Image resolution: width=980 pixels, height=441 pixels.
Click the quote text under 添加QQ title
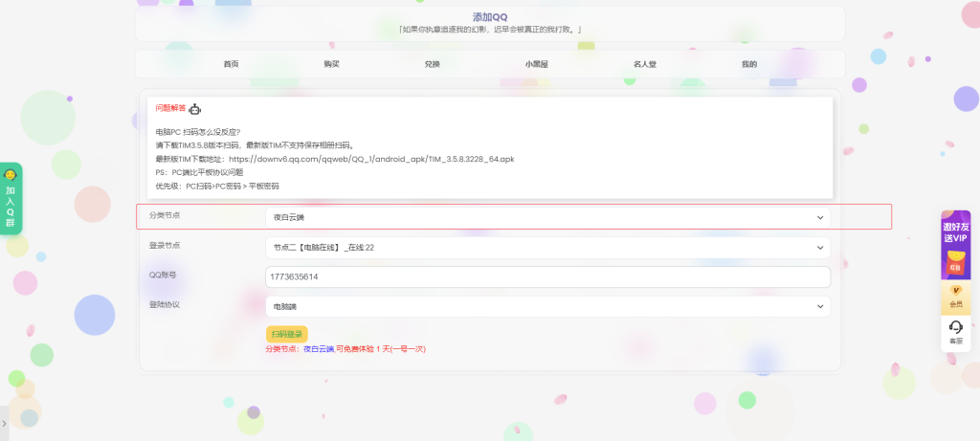[x=490, y=30]
